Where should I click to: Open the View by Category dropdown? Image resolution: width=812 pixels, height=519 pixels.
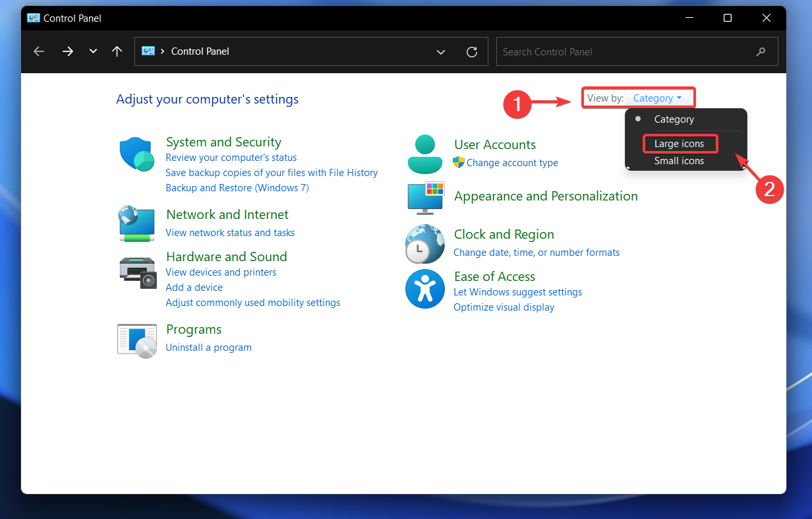coord(658,97)
